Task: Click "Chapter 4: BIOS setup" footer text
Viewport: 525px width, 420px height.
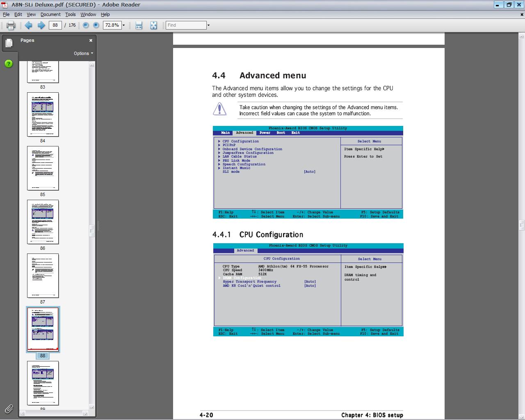Action: click(x=372, y=415)
